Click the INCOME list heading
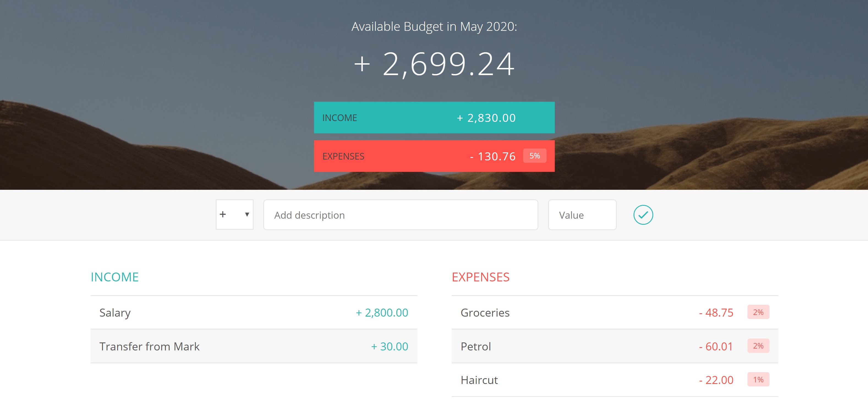The width and height of the screenshot is (868, 420). (x=114, y=277)
